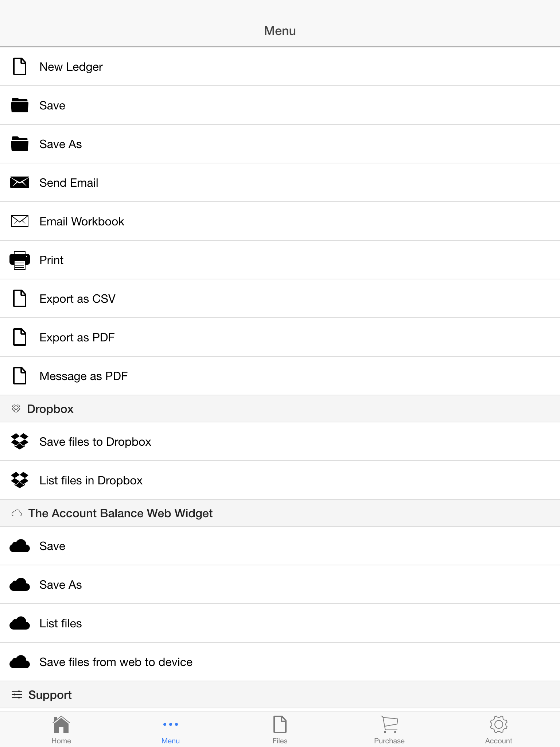Tap the outlined envelope Email Workbook icon
This screenshot has width=560, height=747.
coord(20,221)
